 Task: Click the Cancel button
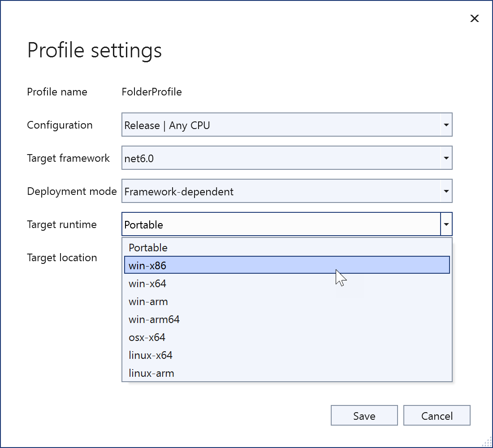pos(437,416)
